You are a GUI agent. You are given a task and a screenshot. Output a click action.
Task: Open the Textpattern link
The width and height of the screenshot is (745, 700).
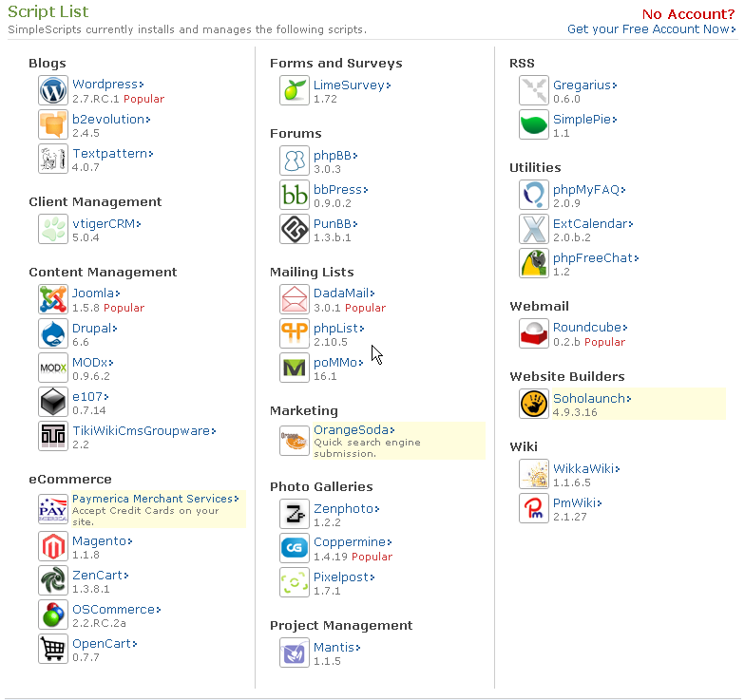click(x=112, y=154)
